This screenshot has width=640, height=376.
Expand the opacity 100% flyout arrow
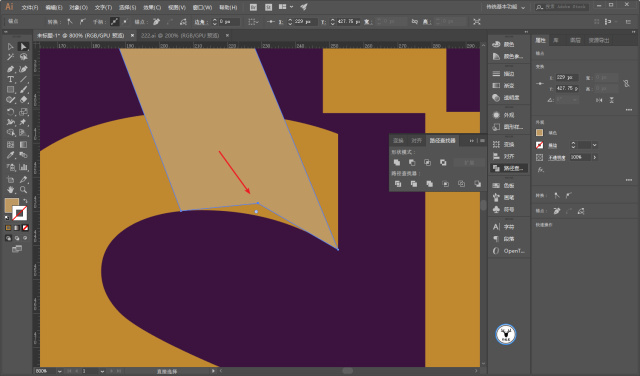(x=594, y=157)
